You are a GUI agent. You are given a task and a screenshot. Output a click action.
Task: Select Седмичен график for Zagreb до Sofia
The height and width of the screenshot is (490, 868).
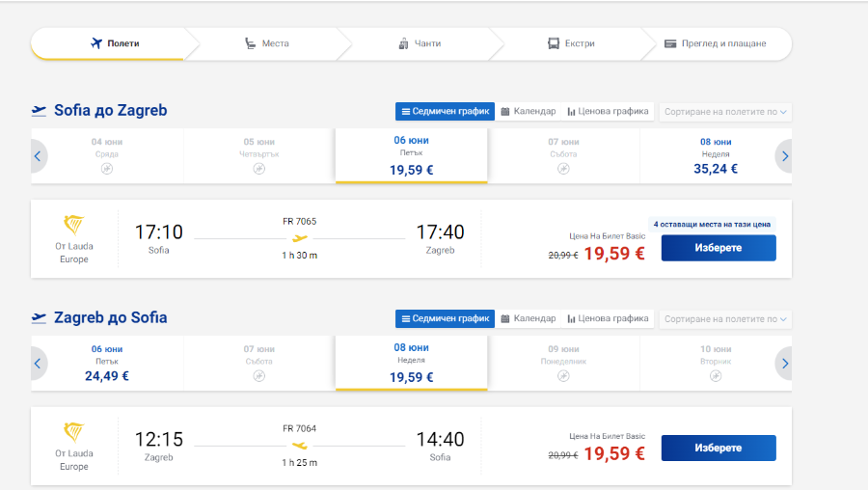tap(445, 318)
